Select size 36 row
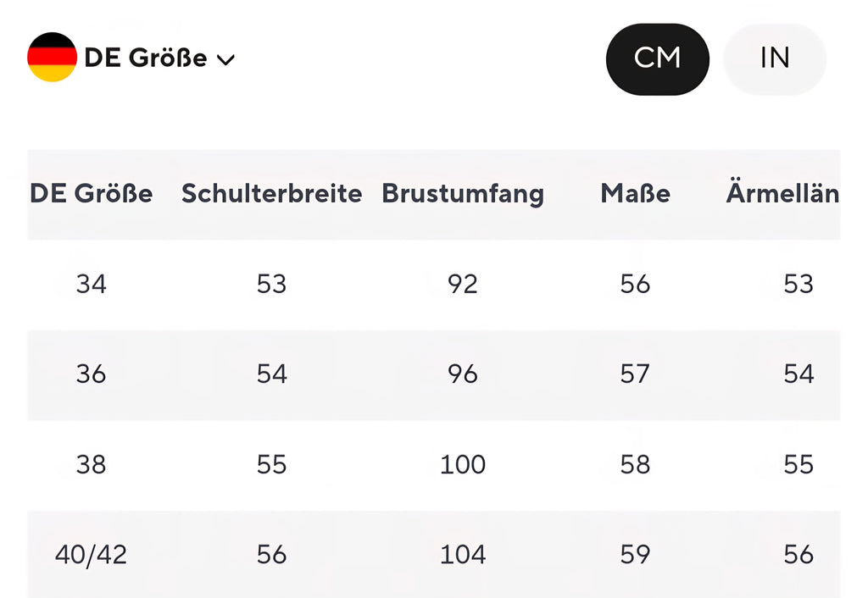Screen dimensions: 868x598 (x=434, y=375)
